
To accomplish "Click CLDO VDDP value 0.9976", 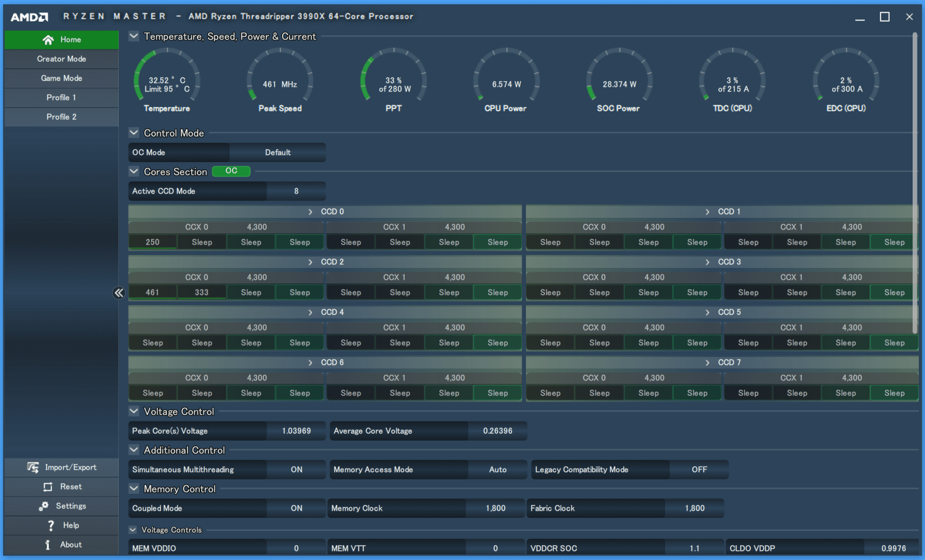I will (893, 548).
